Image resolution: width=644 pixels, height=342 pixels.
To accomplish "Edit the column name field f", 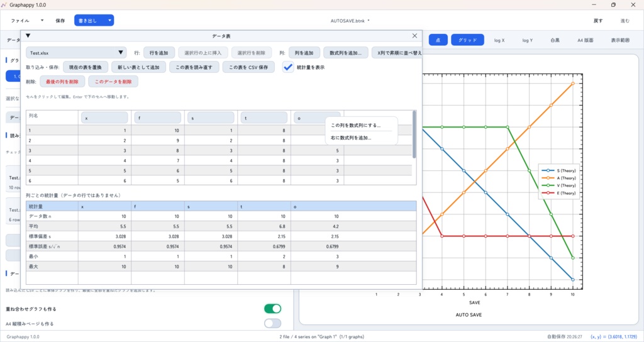I will (x=158, y=118).
